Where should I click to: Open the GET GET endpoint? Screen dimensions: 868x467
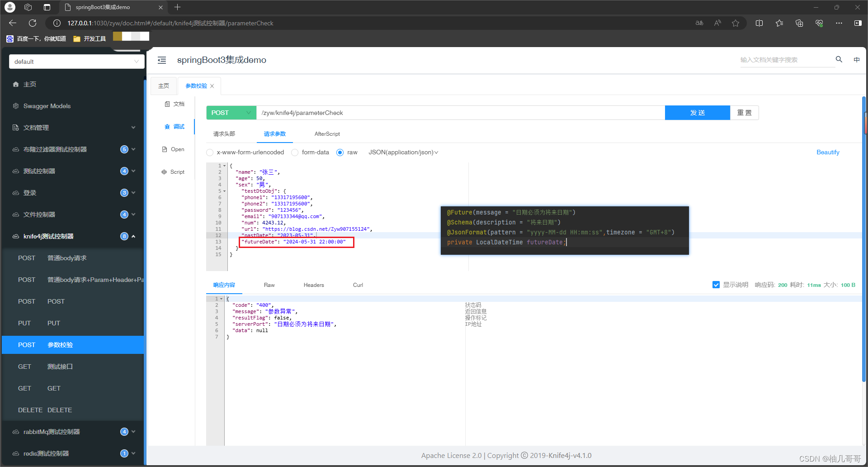[72, 388]
